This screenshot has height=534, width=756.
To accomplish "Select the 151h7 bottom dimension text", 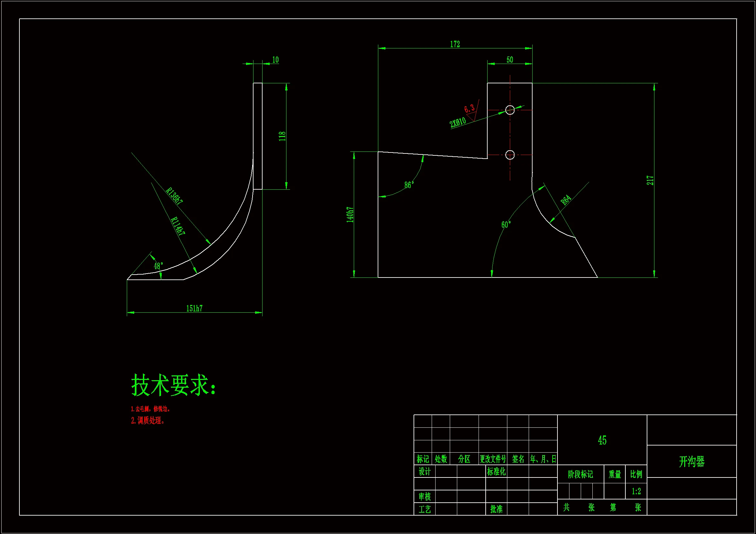I will (194, 308).
